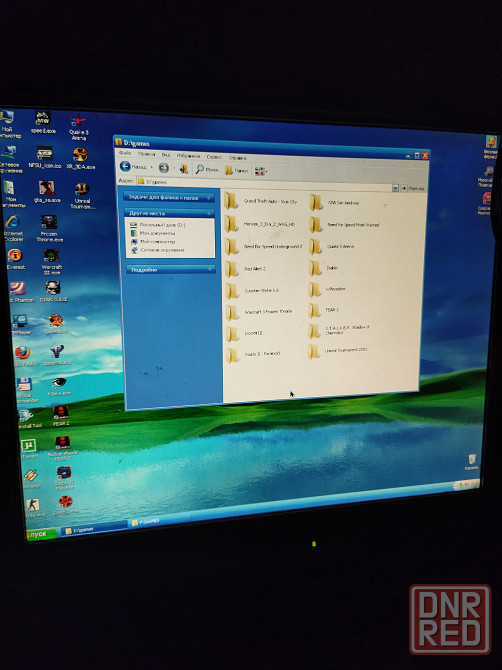Open the Вид menu

tap(166, 155)
